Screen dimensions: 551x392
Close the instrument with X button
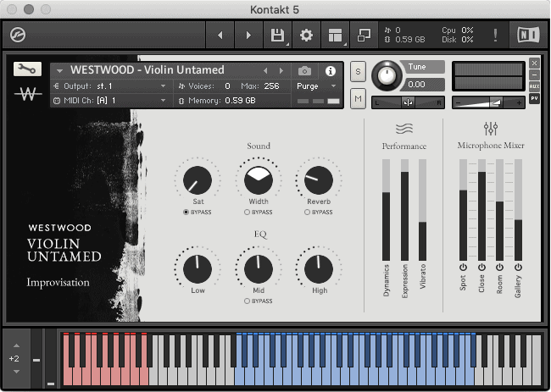[534, 63]
